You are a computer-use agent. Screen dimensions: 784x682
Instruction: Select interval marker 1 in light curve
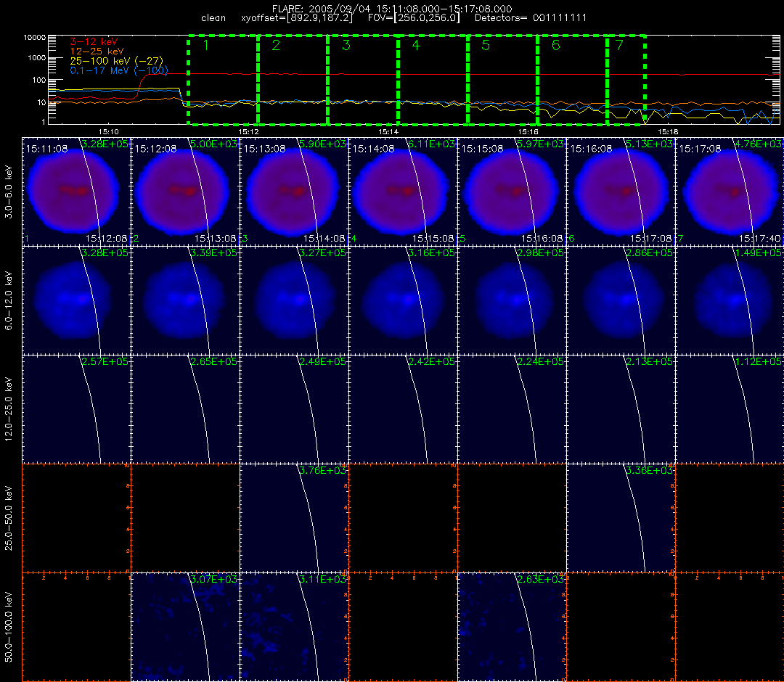coord(206,45)
